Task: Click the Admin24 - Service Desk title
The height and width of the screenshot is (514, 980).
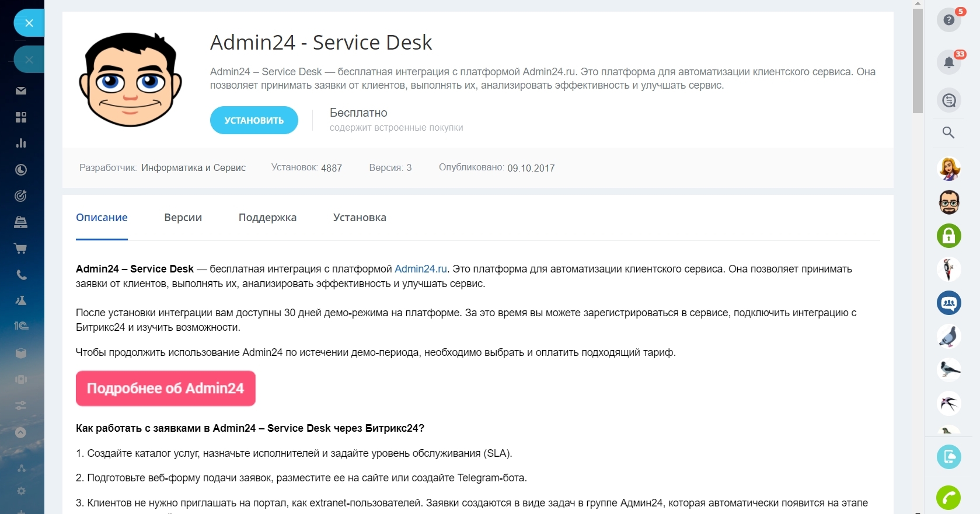Action: coord(321,43)
